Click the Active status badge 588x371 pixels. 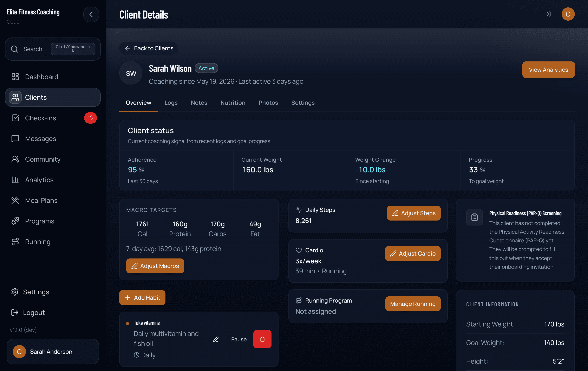click(x=206, y=68)
